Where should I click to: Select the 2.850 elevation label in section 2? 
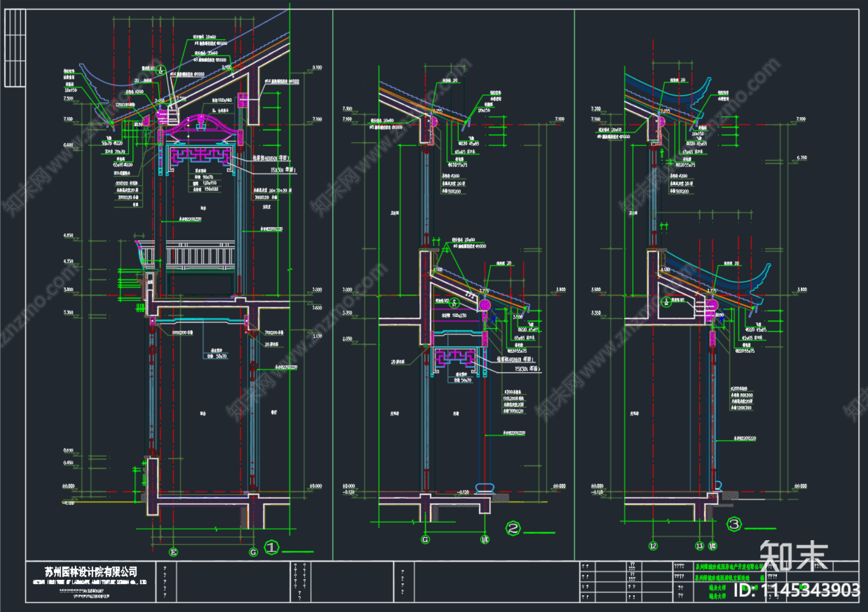[x=347, y=339]
